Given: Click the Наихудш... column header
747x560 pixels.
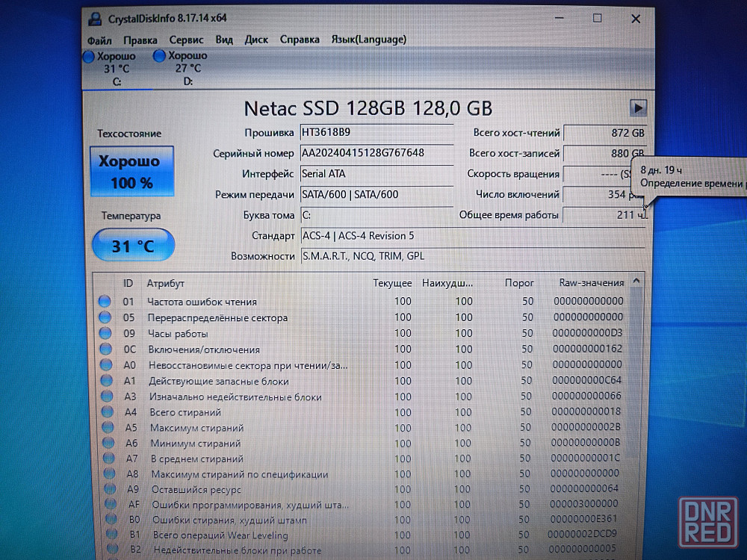Looking at the screenshot, I should tap(447, 283).
